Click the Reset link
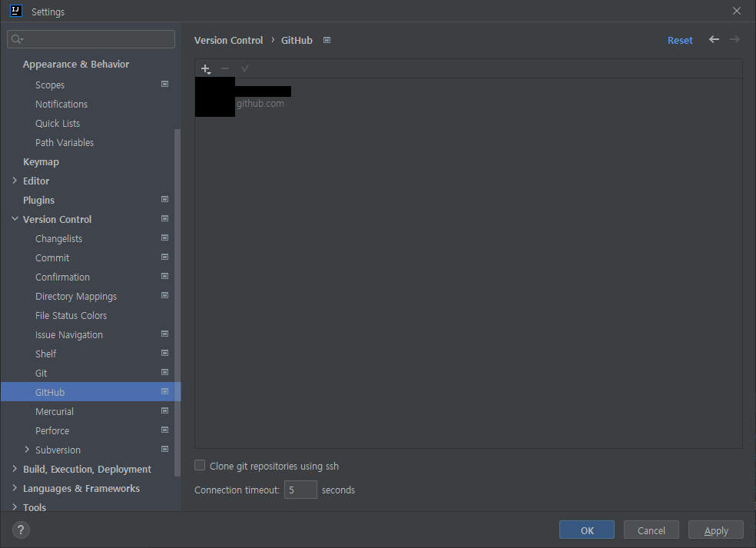 point(680,41)
